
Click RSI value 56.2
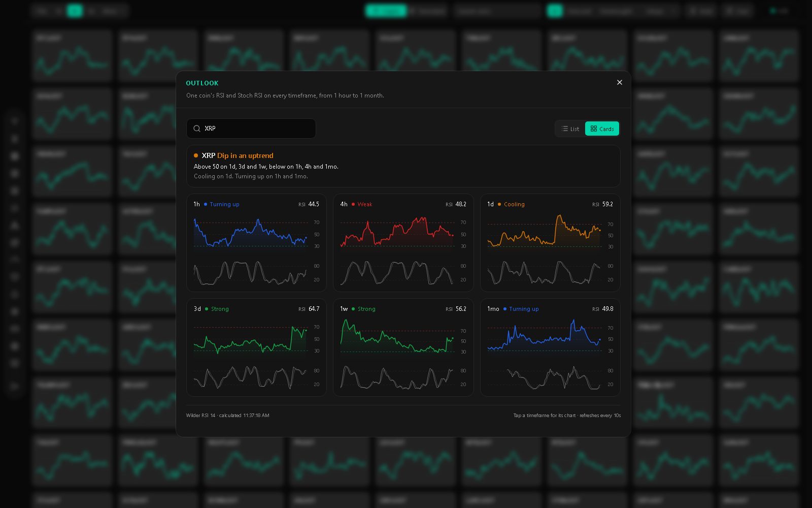tap(461, 309)
